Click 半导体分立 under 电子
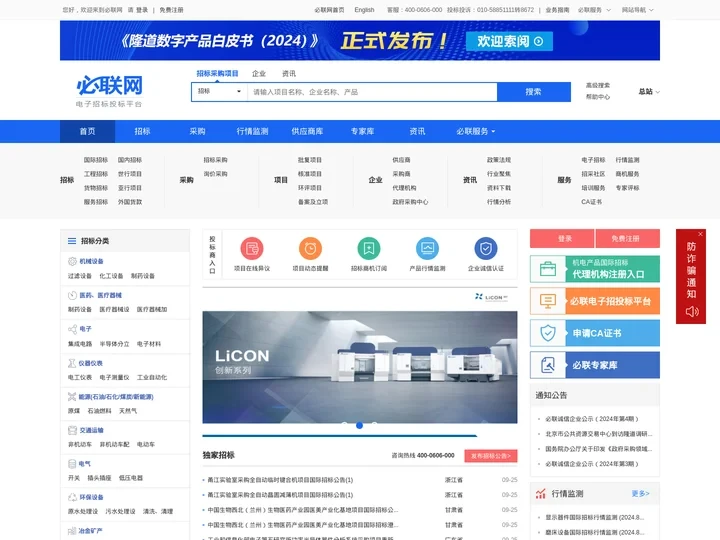 [114, 344]
